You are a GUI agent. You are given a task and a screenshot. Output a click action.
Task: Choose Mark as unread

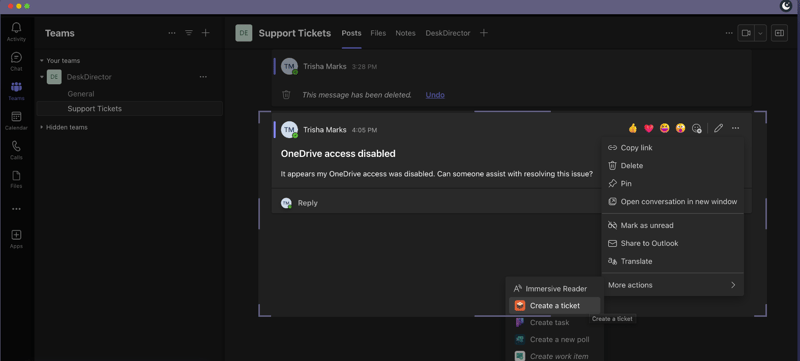(672, 225)
